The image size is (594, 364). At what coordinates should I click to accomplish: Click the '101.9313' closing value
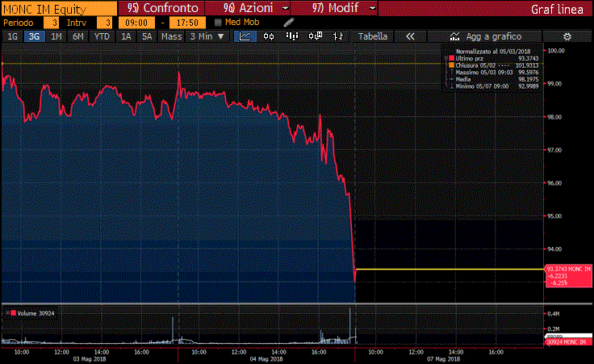(x=527, y=65)
